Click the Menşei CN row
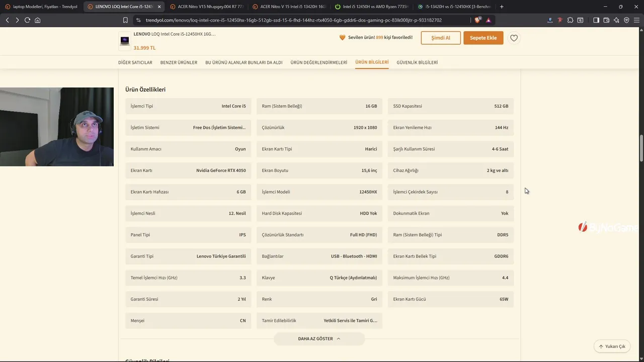Viewport: 644px width, 362px height. click(188, 321)
